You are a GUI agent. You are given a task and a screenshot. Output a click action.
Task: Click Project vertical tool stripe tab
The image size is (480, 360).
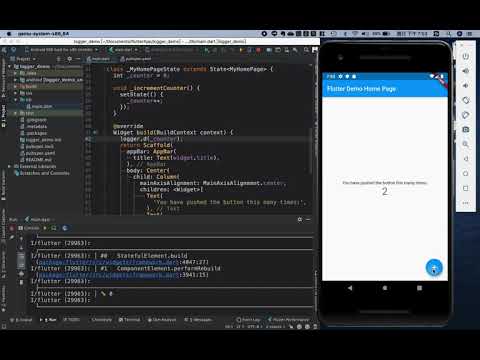tap(4, 116)
